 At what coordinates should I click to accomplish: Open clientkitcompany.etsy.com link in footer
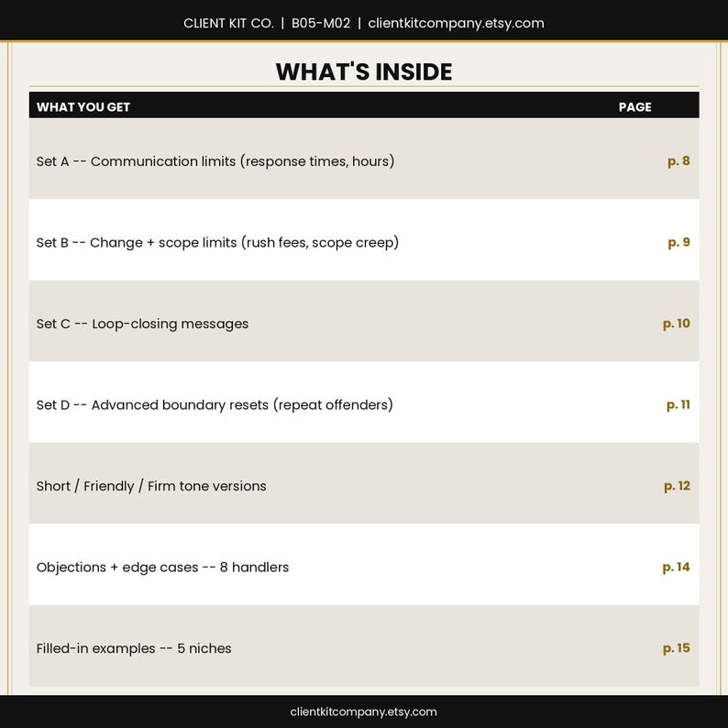[x=363, y=711]
